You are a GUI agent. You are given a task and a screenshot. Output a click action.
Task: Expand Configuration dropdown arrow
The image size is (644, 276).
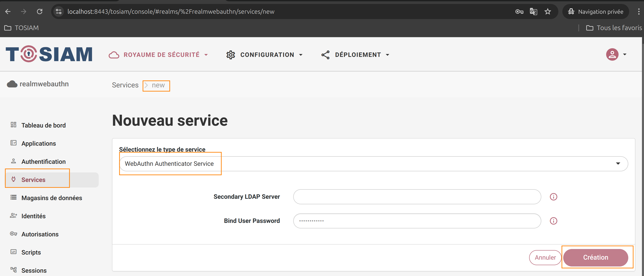click(x=301, y=55)
